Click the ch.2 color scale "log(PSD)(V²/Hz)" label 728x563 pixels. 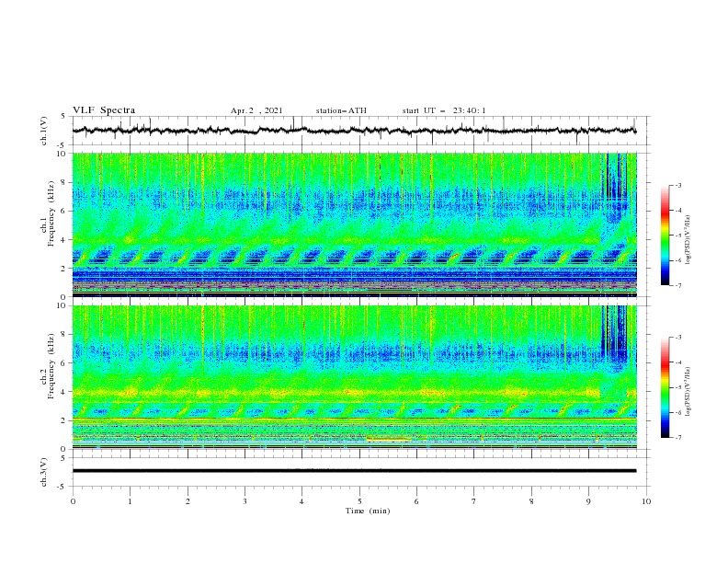coord(689,391)
